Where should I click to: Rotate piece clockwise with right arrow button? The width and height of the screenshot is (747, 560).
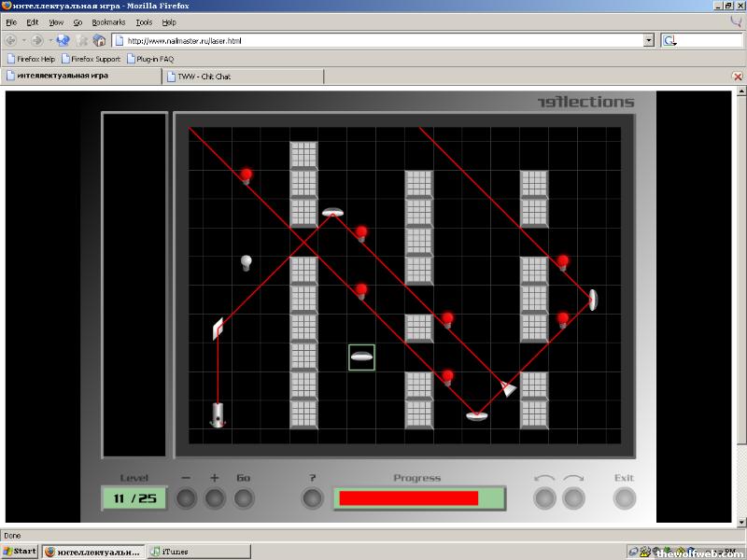click(x=573, y=498)
